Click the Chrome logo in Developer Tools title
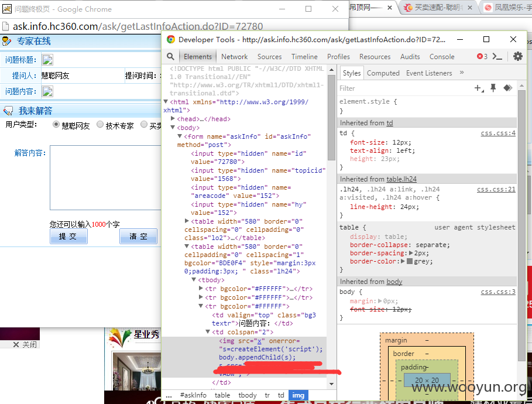Viewport: 532px width, 404px height. click(x=171, y=39)
